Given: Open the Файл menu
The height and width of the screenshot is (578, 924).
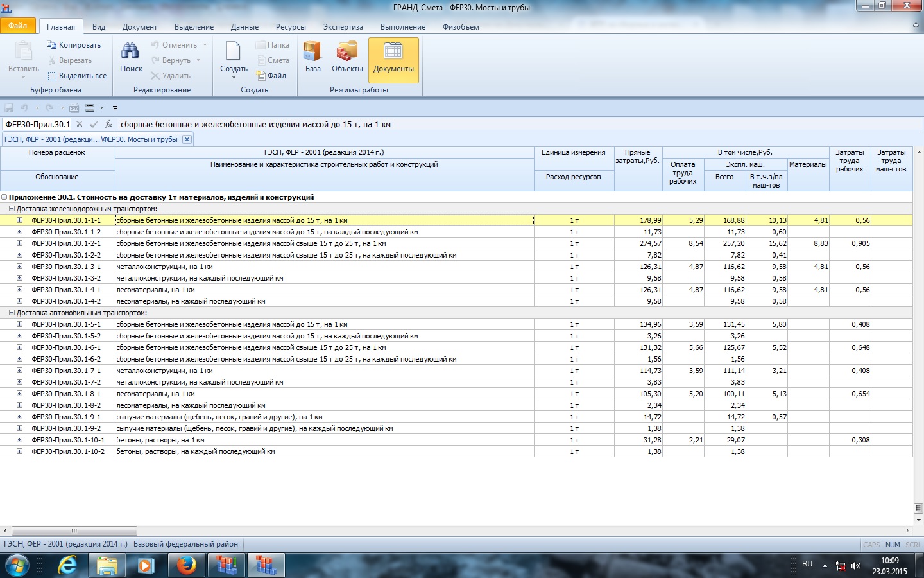Looking at the screenshot, I should click(x=18, y=26).
